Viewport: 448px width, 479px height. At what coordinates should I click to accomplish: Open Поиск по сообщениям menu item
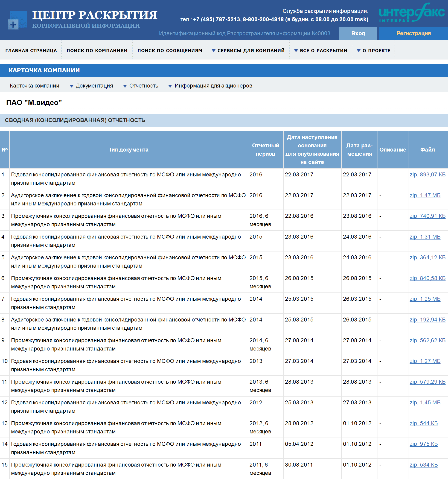[170, 50]
